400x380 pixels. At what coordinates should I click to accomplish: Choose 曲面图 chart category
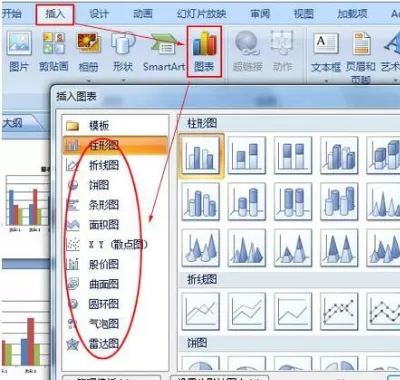pos(115,284)
